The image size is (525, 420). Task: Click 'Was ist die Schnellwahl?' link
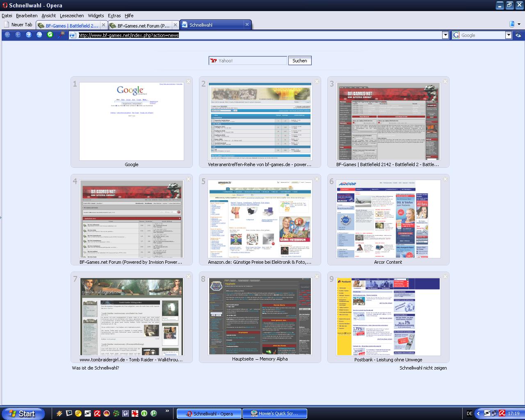(x=96, y=368)
